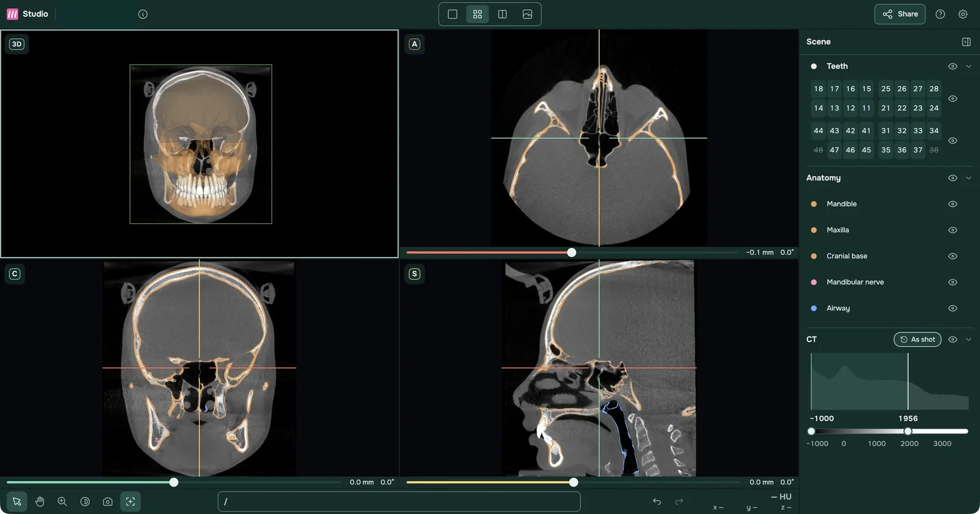Click the CT window lower handle at -1000
Image resolution: width=980 pixels, height=514 pixels.
811,431
